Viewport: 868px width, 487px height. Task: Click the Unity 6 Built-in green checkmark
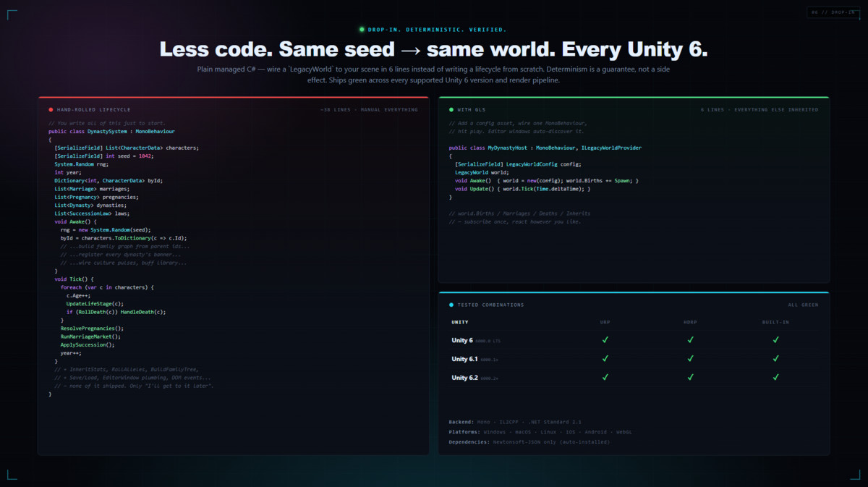[775, 339]
